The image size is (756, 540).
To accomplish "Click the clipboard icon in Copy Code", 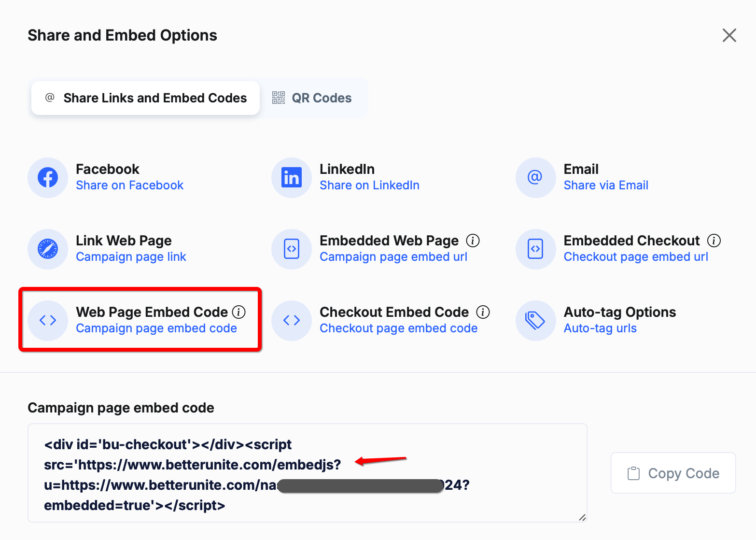I will pyautogui.click(x=633, y=473).
